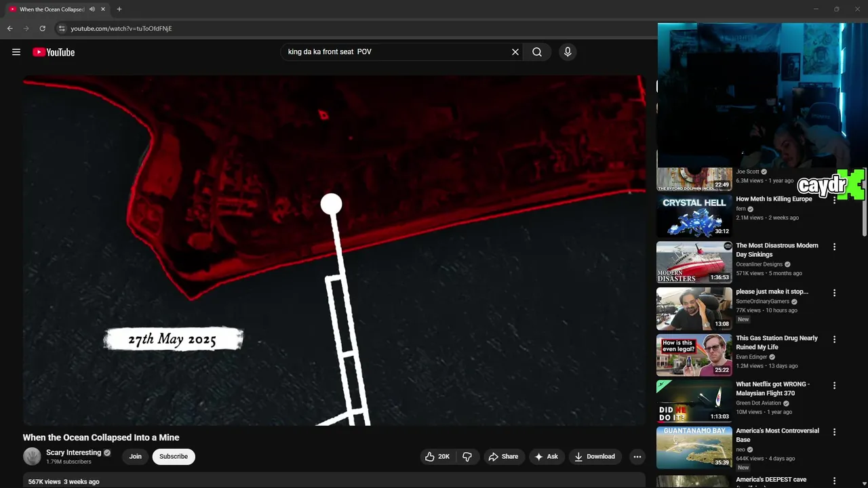Dislike the video

[x=467, y=457]
